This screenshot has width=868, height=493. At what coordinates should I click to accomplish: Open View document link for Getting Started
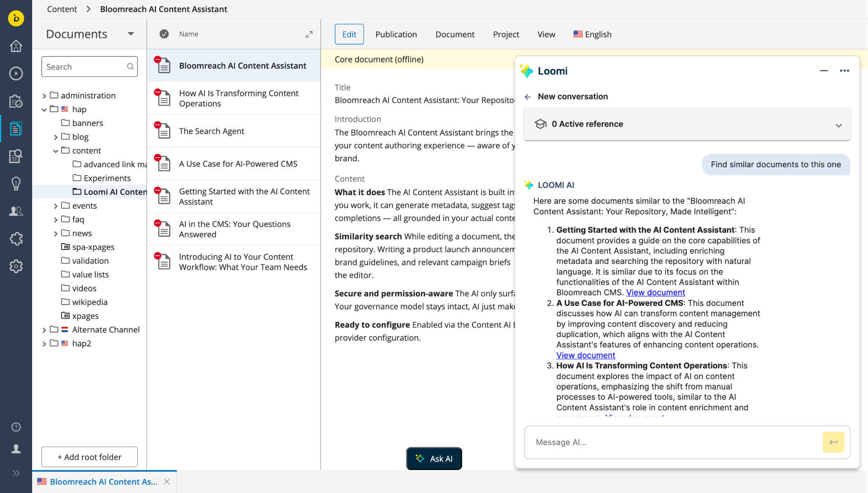tap(655, 292)
